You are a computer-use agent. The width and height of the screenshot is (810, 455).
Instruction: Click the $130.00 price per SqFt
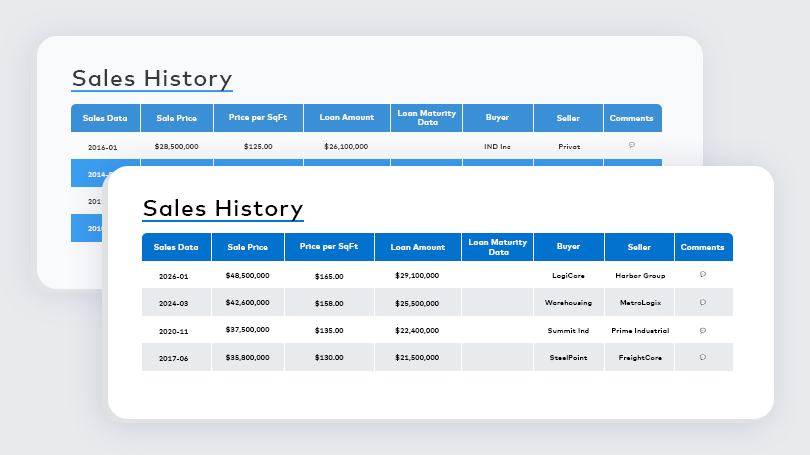pyautogui.click(x=329, y=357)
